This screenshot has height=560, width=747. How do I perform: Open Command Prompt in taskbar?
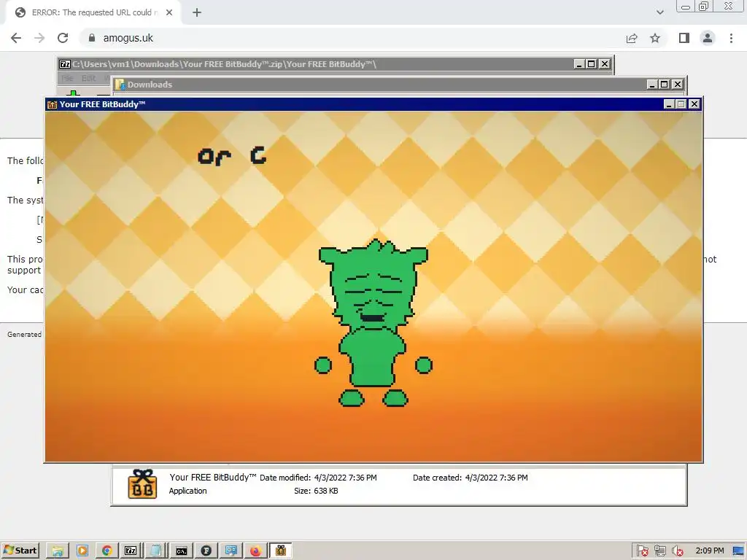click(182, 551)
